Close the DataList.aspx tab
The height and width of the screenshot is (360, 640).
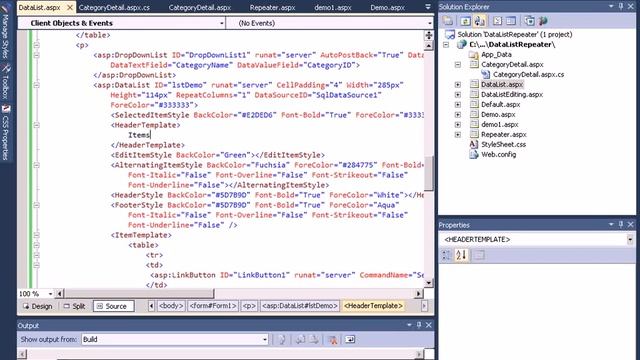pyautogui.click(x=70, y=7)
